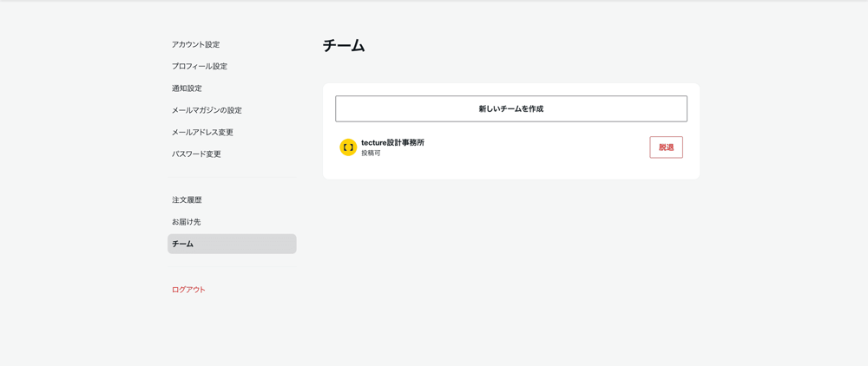Image resolution: width=868 pixels, height=366 pixels.
Task: Select メールマガジンの設定 menu item
Action: 207,110
